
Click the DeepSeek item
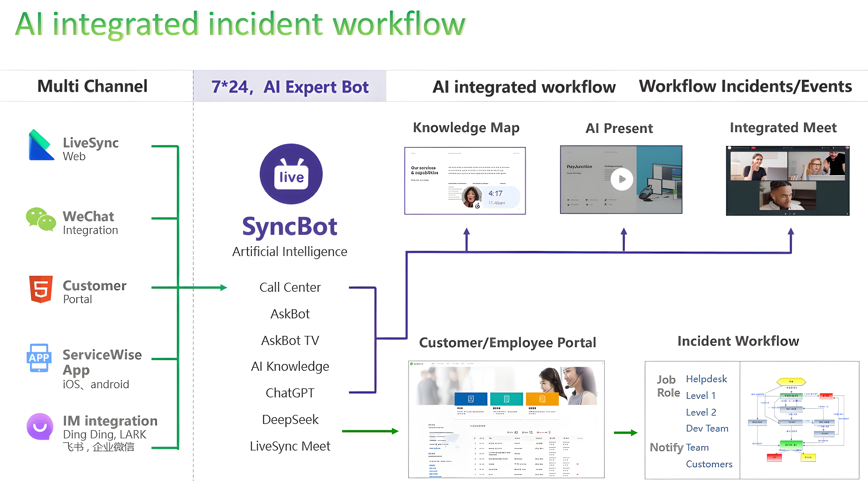290,419
